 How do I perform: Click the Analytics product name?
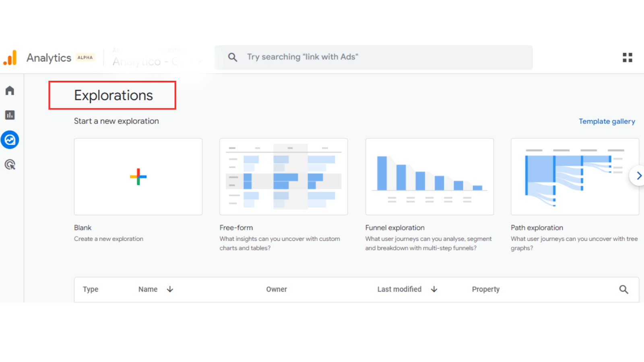click(49, 58)
